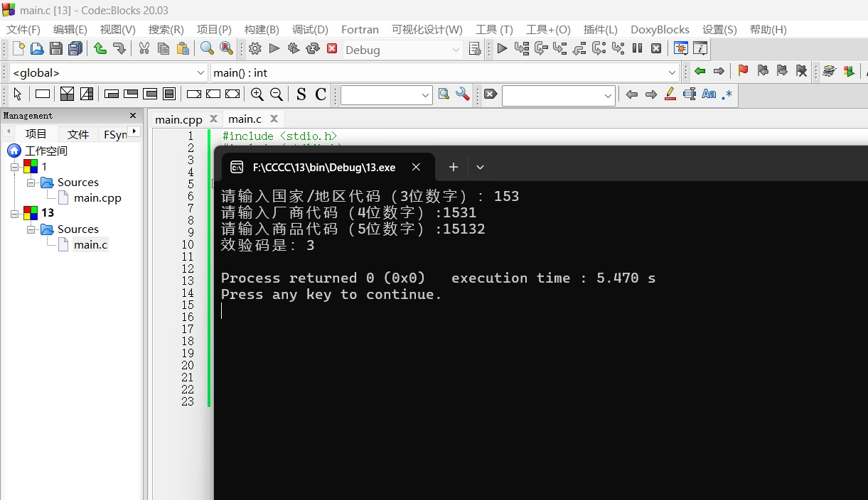Undo the last edit with the green arrow
This screenshot has width=868, height=500.
[100, 48]
